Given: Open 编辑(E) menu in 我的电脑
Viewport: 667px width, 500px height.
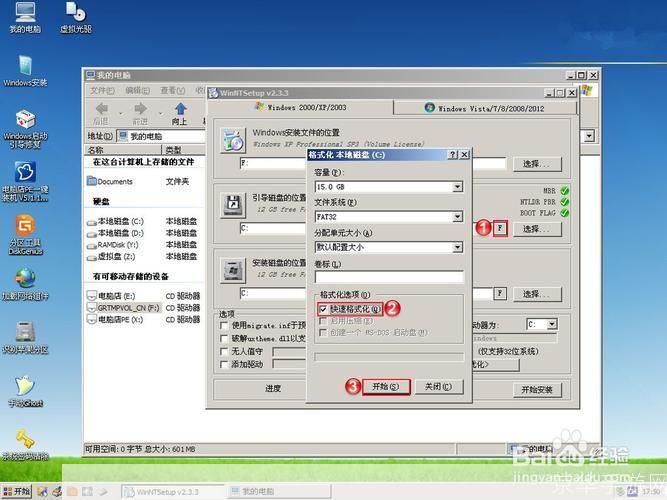Looking at the screenshot, I should 137,91.
